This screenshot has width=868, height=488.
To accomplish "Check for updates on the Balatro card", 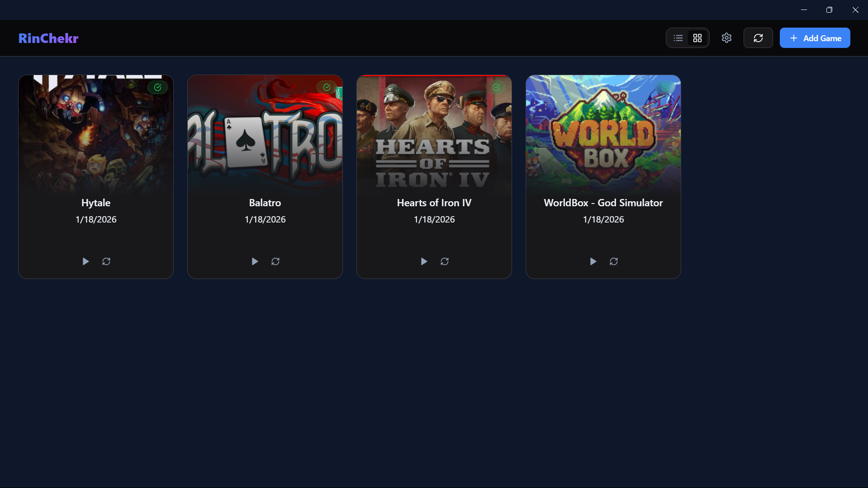I will point(275,261).
